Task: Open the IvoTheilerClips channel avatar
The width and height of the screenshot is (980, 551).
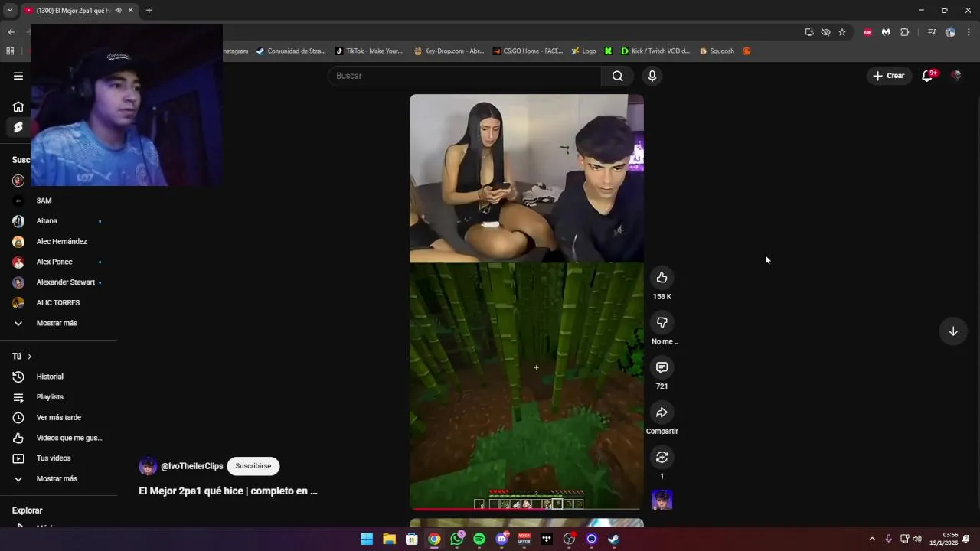Action: tap(148, 466)
